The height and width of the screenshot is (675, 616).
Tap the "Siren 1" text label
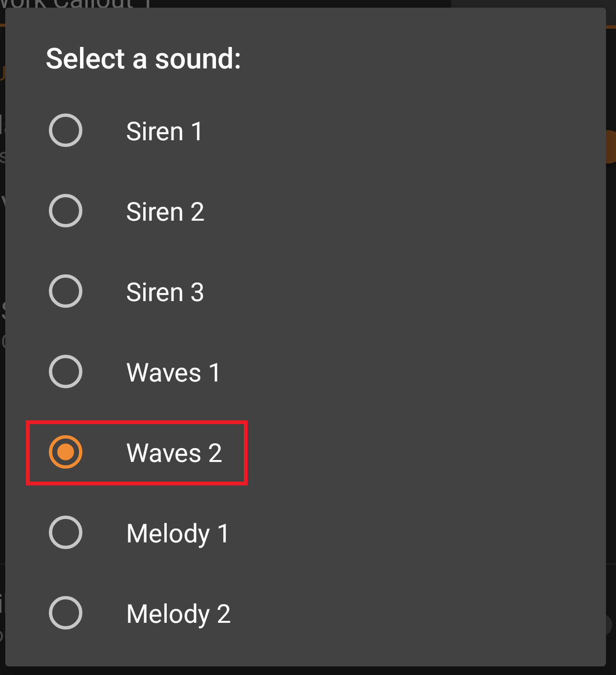164,131
